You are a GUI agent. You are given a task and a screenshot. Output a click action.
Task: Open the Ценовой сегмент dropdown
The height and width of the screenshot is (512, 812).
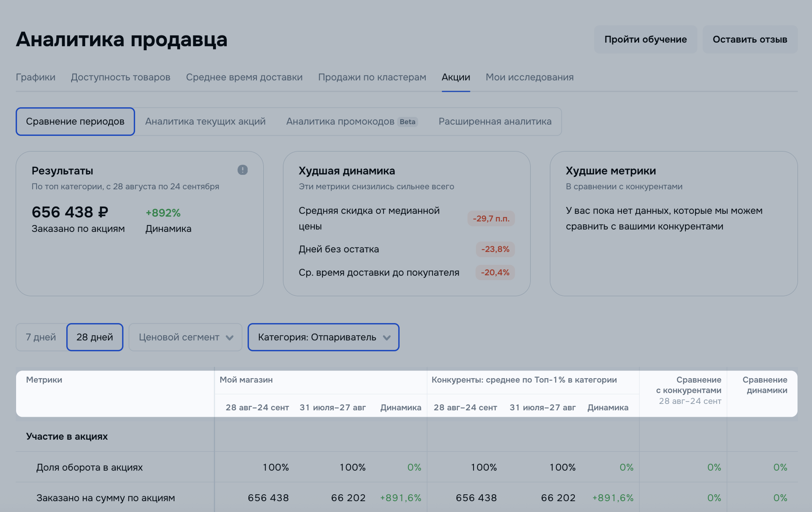point(179,337)
